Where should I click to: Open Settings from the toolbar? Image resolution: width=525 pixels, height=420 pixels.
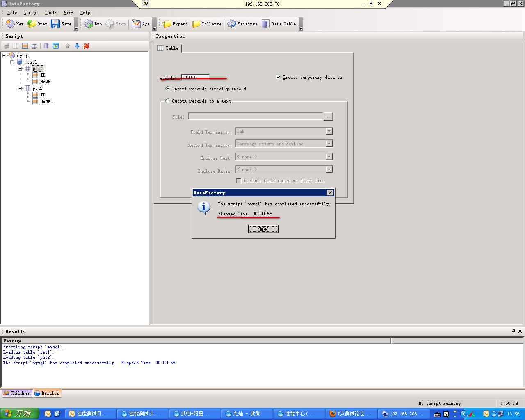point(242,24)
